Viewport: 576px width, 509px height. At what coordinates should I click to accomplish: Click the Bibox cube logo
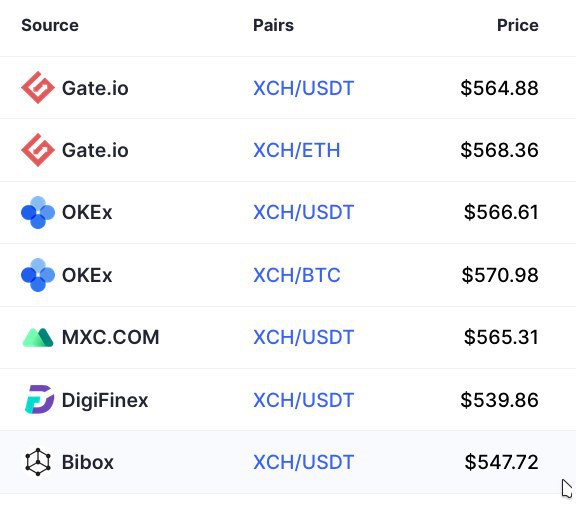(38, 462)
